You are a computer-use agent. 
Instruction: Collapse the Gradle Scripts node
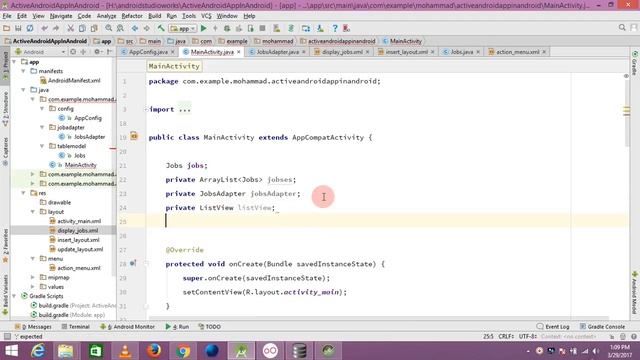point(14,296)
